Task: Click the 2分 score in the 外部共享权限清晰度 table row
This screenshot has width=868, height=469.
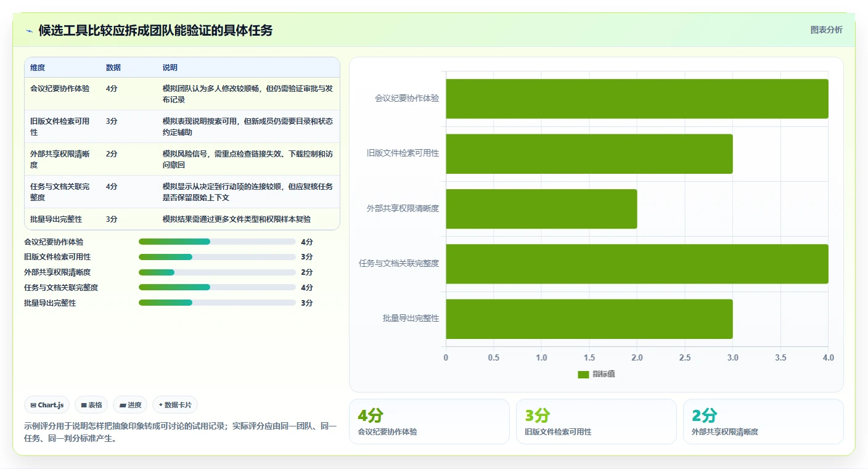Action: coord(112,154)
